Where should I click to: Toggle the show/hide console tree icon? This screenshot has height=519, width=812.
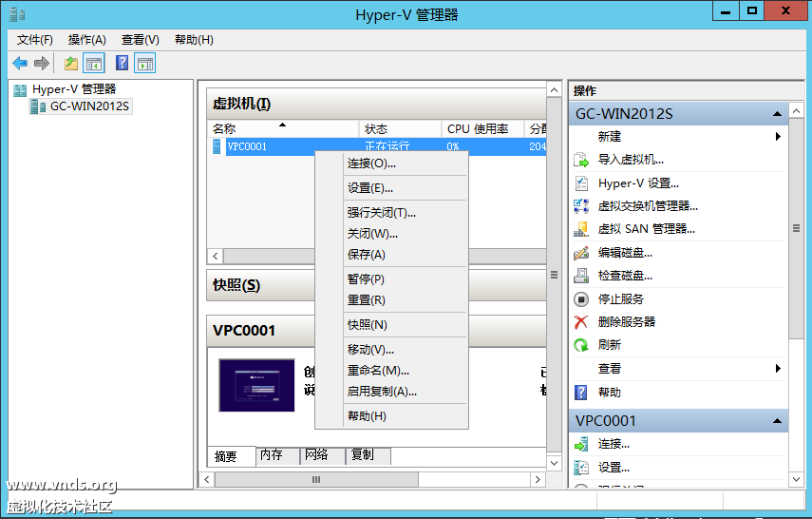(x=94, y=64)
